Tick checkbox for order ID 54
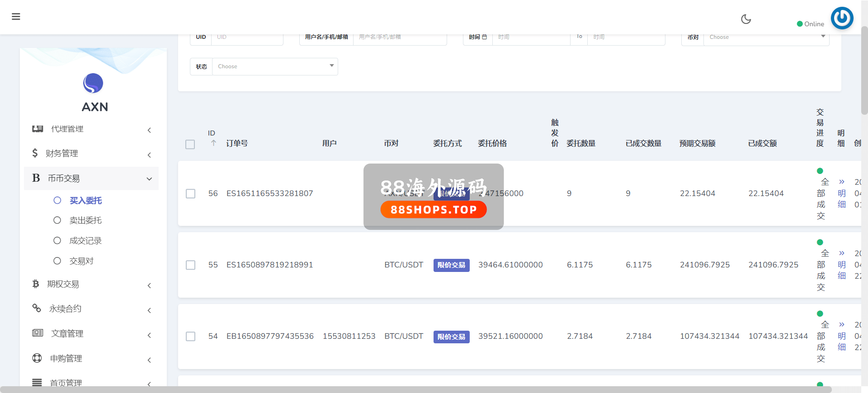868x393 pixels. point(190,337)
